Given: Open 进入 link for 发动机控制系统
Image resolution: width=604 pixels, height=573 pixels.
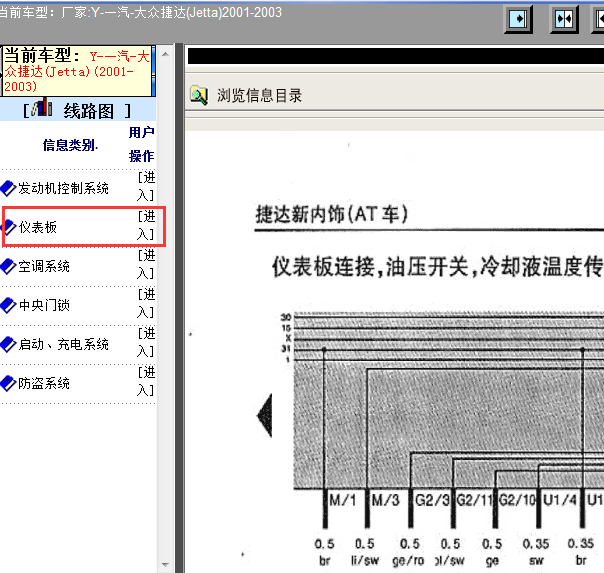Looking at the screenshot, I should pyautogui.click(x=146, y=186).
